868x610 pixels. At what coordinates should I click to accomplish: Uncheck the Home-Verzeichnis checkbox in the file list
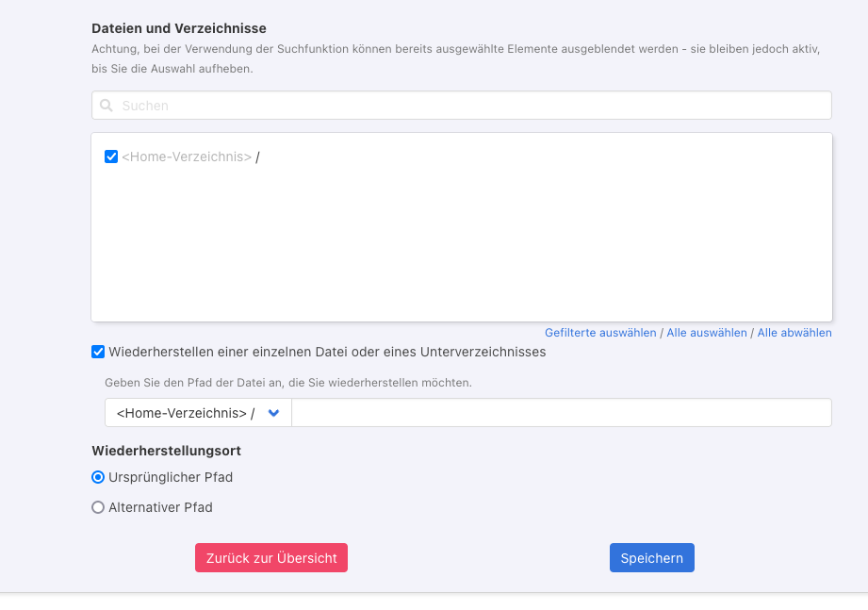click(x=111, y=157)
